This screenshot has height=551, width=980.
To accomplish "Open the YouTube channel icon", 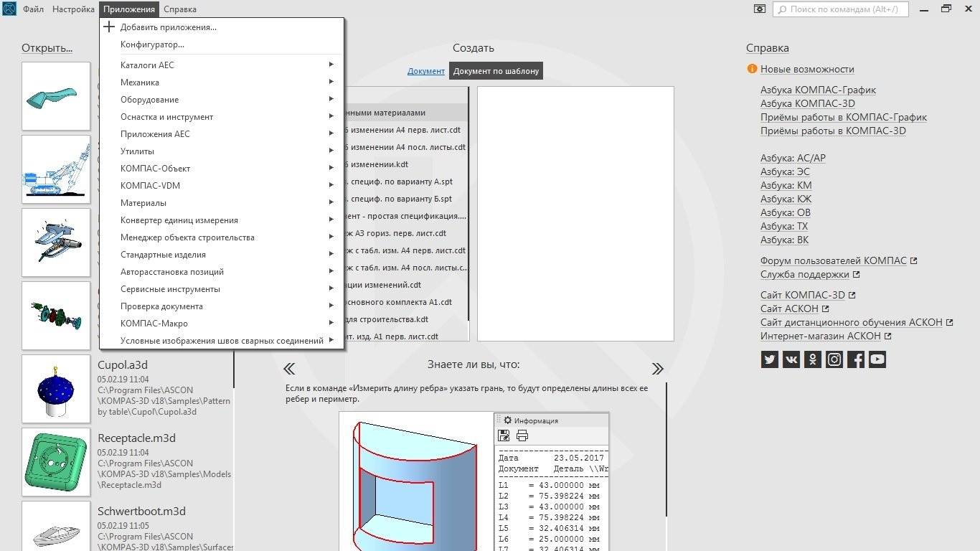I will (877, 359).
